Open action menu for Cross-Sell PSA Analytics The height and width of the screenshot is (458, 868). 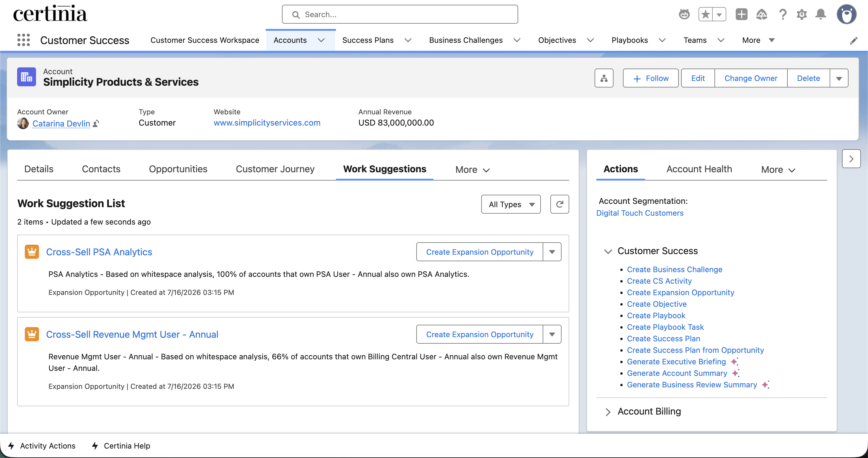pos(552,251)
